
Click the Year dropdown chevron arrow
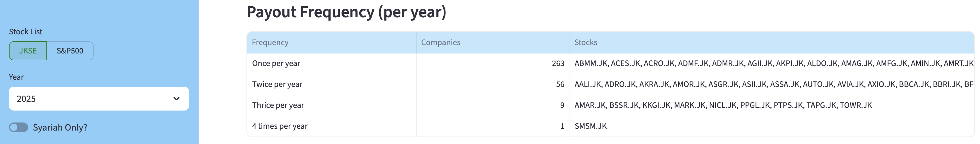click(176, 99)
